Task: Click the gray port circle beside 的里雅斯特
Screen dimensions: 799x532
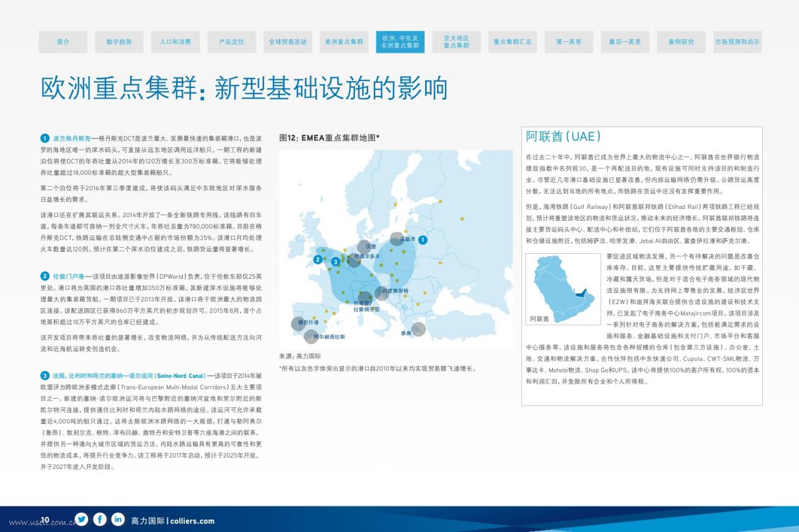Action: point(382,293)
